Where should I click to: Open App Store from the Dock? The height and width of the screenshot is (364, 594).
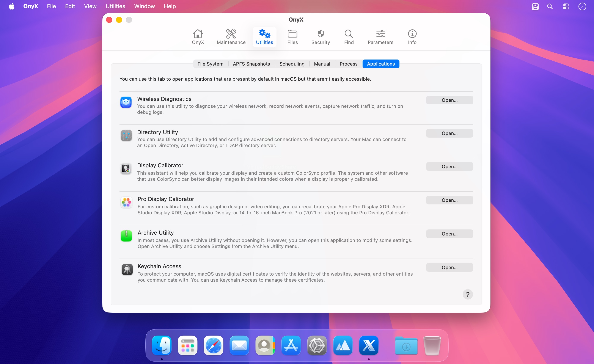[x=291, y=345]
